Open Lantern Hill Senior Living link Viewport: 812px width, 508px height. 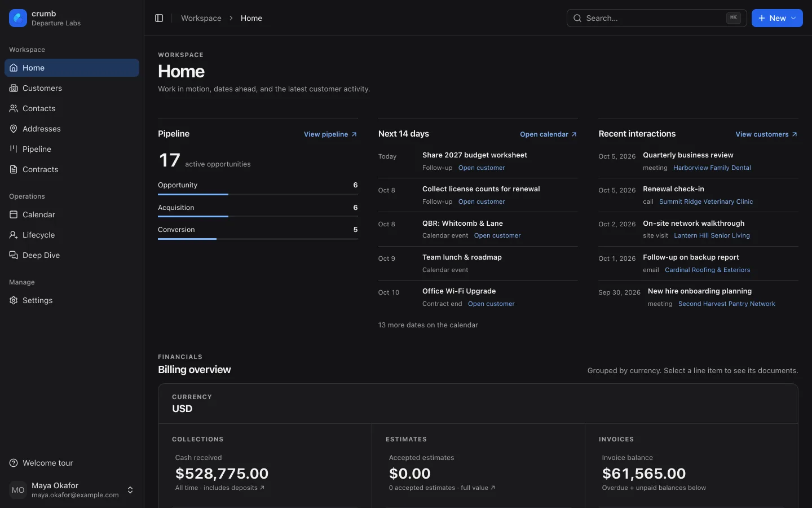pos(712,235)
